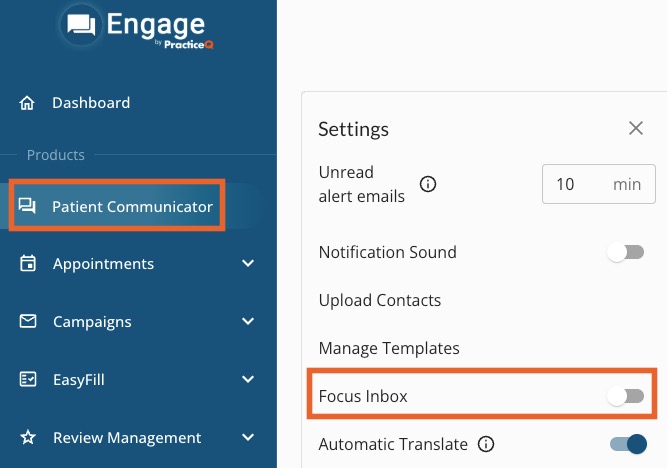Enable the Notification Sound toggle
The height and width of the screenshot is (468, 667).
click(x=625, y=252)
